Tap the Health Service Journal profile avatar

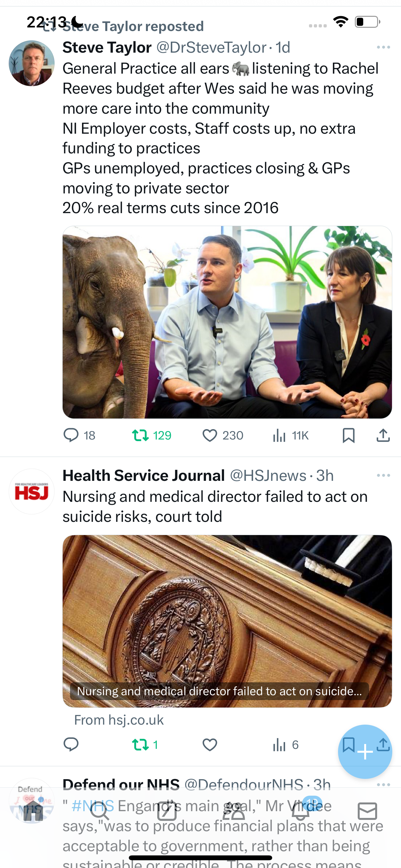point(32,491)
